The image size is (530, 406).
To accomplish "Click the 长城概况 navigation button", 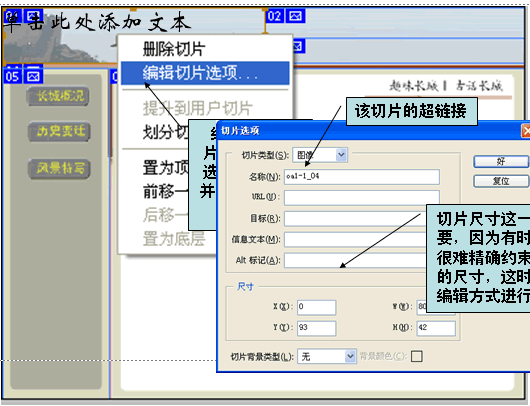I will pyautogui.click(x=58, y=96).
